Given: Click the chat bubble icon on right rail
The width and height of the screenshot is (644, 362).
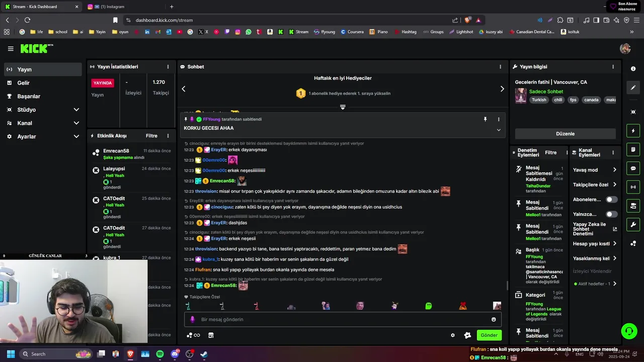Looking at the screenshot, I should (x=633, y=168).
